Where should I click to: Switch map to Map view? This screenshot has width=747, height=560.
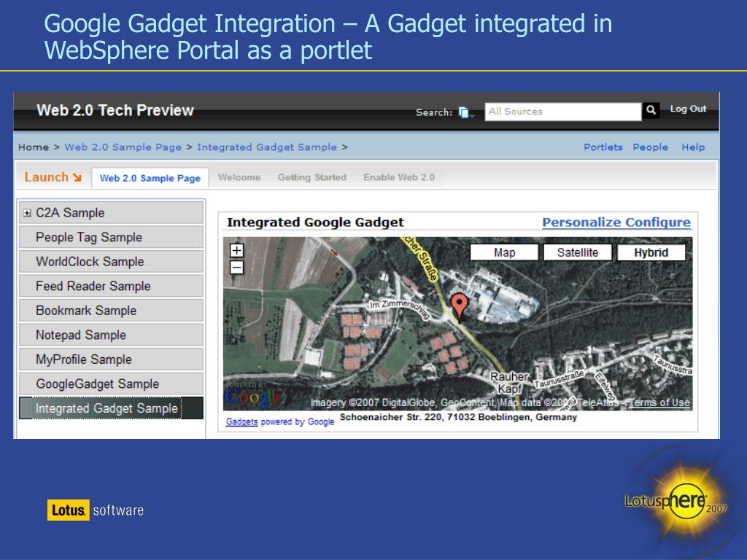505,252
